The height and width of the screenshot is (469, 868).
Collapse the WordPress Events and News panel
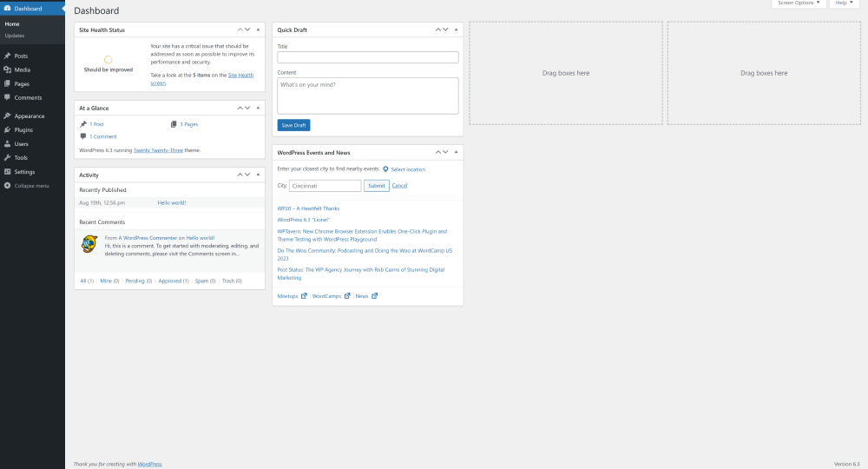pos(457,152)
